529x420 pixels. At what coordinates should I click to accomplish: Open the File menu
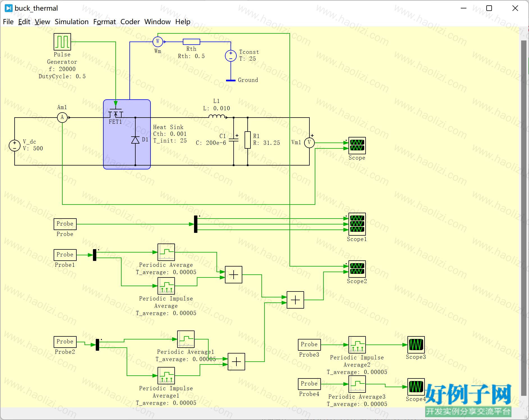[8, 22]
